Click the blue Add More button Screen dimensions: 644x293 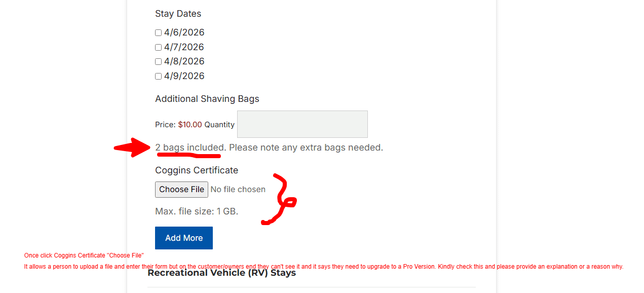[184, 238]
